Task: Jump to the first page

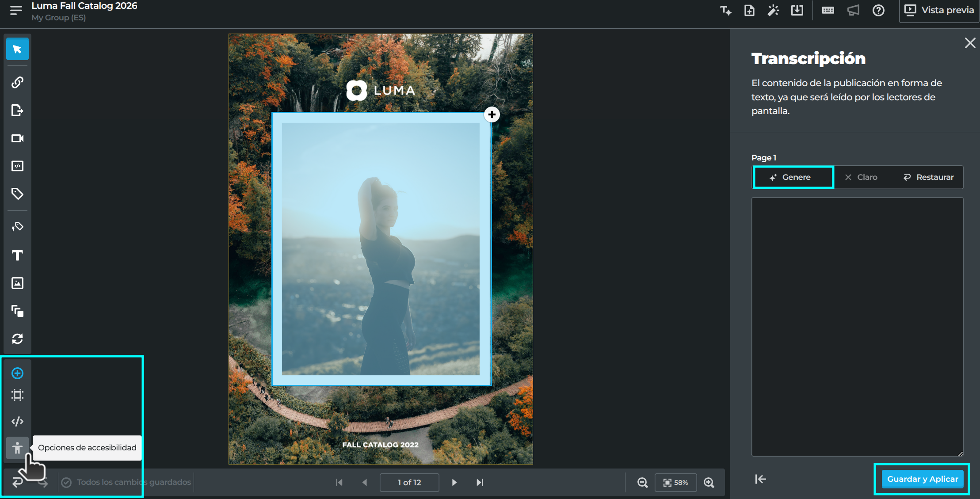Action: click(x=339, y=482)
